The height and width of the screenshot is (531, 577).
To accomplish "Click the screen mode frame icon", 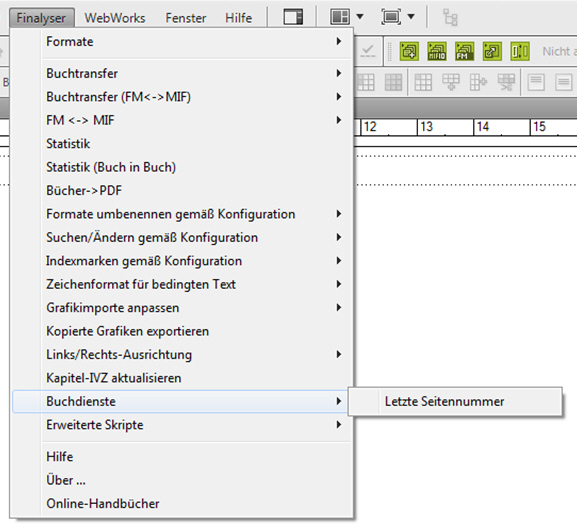I will [391, 17].
